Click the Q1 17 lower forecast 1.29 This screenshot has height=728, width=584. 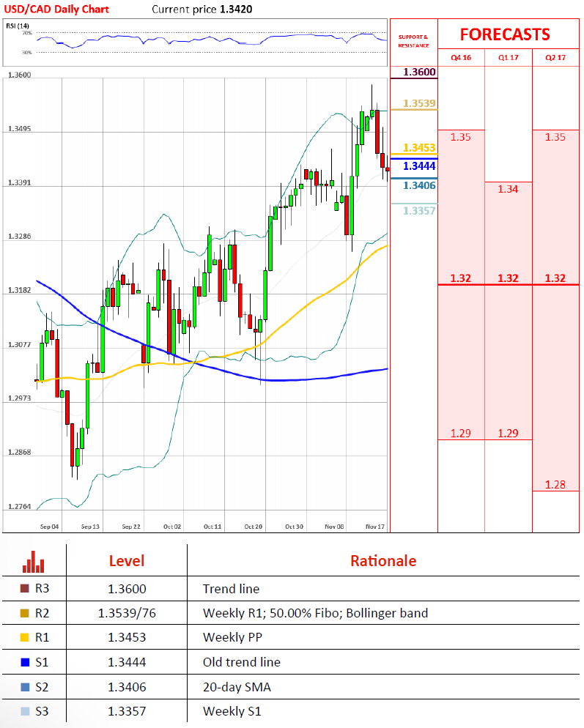tap(508, 433)
